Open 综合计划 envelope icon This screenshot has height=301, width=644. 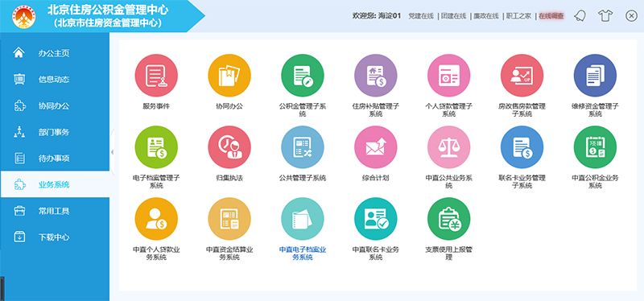pos(375,147)
